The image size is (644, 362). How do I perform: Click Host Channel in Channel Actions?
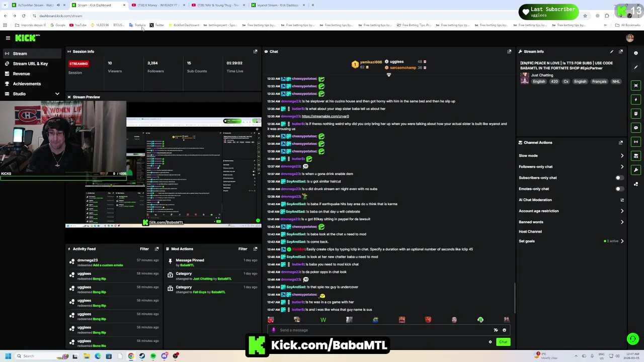tap(530, 231)
